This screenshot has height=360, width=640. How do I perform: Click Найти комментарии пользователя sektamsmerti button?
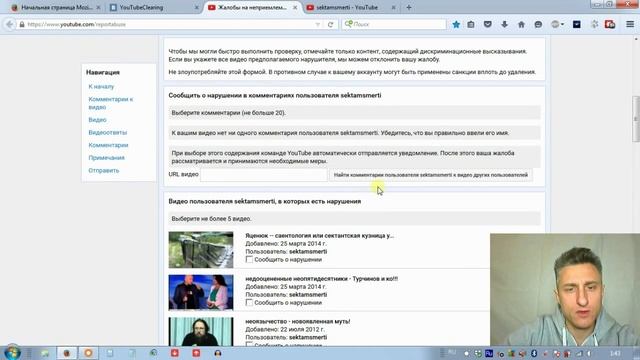click(431, 175)
